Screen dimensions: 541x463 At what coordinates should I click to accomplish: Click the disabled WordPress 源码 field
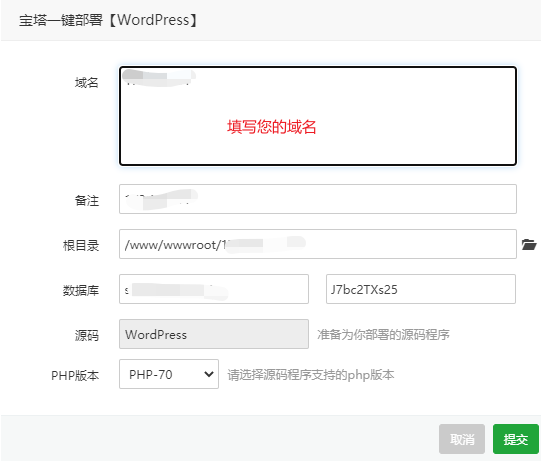[214, 334]
